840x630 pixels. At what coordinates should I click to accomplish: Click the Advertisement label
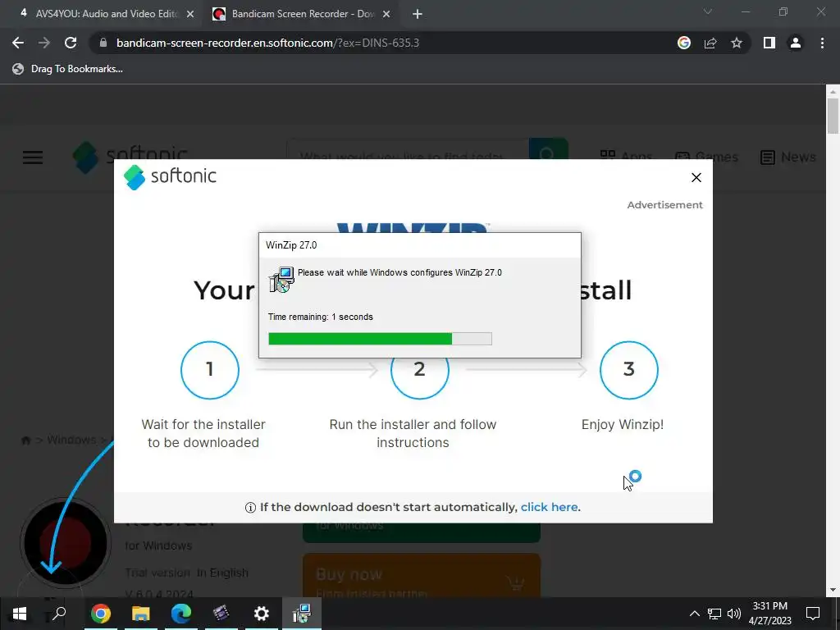coord(664,204)
